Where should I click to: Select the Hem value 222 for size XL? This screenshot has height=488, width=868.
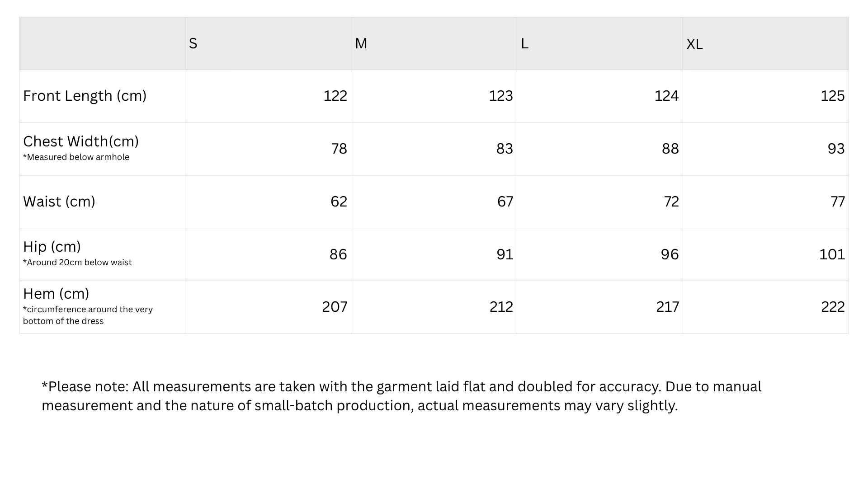click(x=833, y=307)
